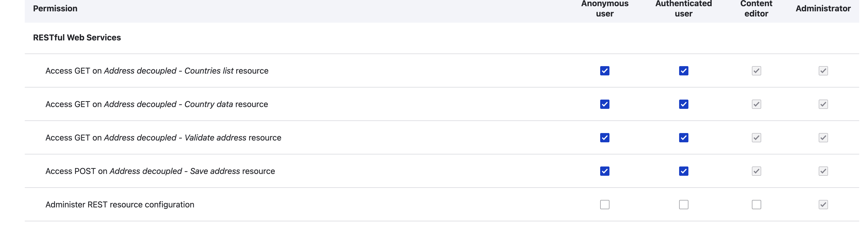This screenshot has height=228, width=868.
Task: Toggle Administrator checkbox for Countries list resource
Action: pos(823,71)
